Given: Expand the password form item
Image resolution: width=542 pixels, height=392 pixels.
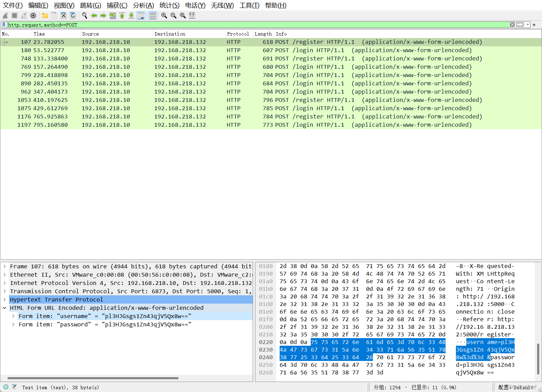Looking at the screenshot, I should click(x=13, y=324).
